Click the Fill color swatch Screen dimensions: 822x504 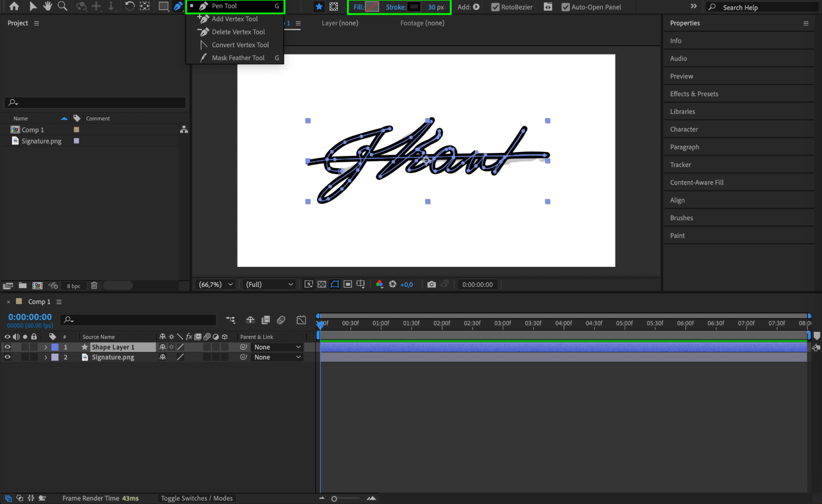pyautogui.click(x=372, y=7)
